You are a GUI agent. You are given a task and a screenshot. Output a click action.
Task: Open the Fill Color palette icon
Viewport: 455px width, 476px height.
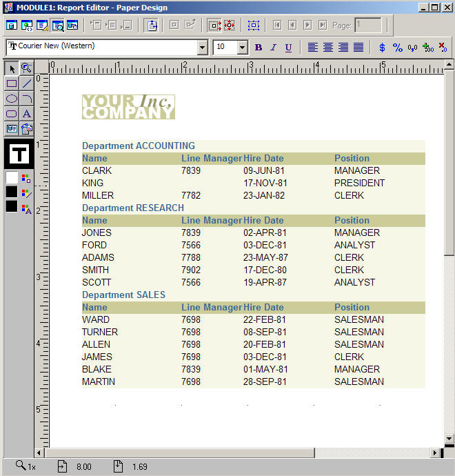click(26, 178)
